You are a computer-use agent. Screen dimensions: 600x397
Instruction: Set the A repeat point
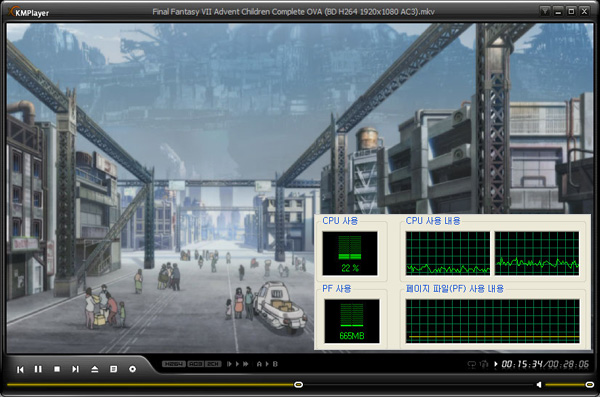(259, 364)
